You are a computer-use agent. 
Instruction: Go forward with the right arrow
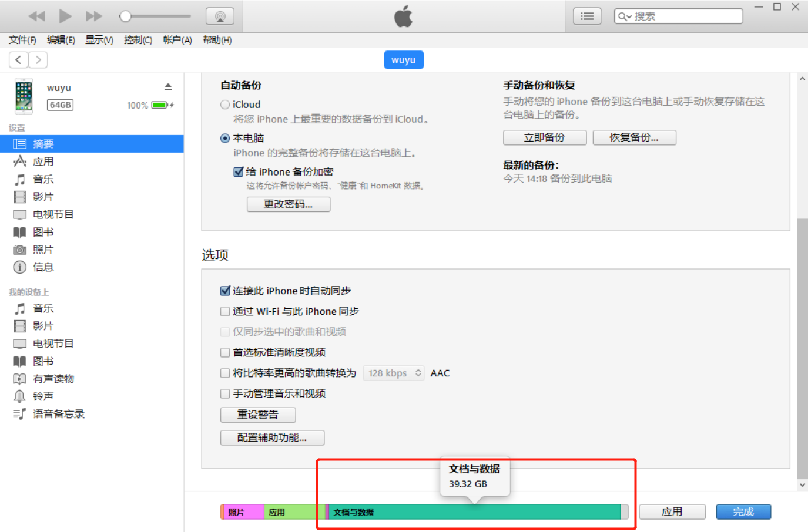pos(38,59)
